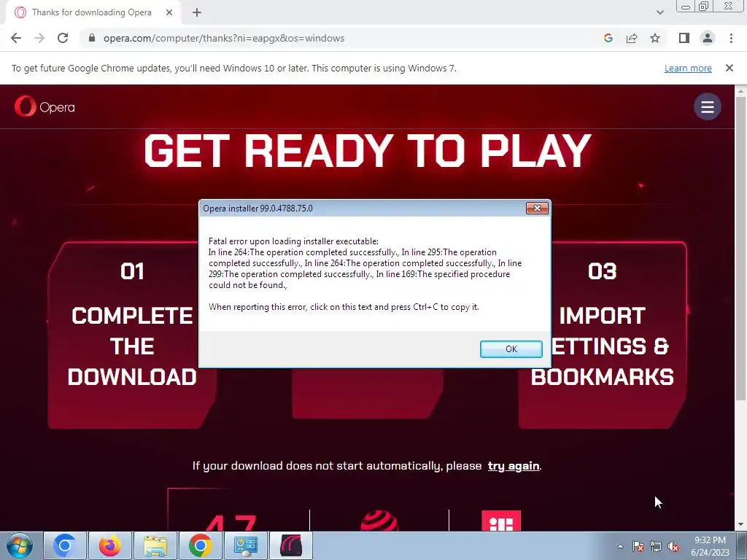Close the 'Thanks for downloading Opera' tab

tap(169, 13)
